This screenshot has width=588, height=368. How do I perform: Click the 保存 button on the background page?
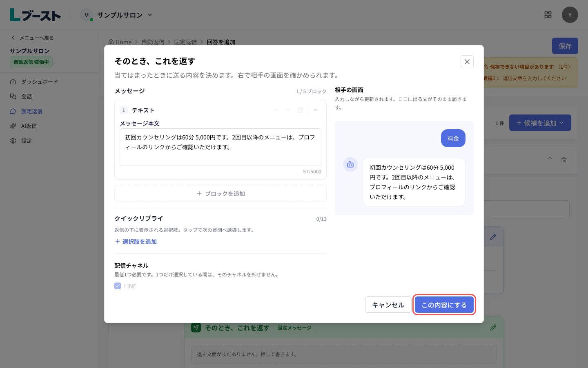point(565,46)
